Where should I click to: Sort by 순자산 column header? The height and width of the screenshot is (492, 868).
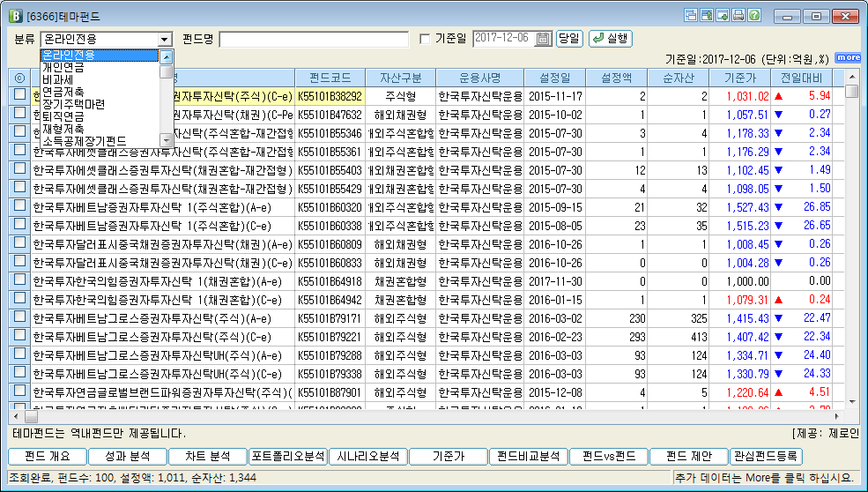pos(679,78)
